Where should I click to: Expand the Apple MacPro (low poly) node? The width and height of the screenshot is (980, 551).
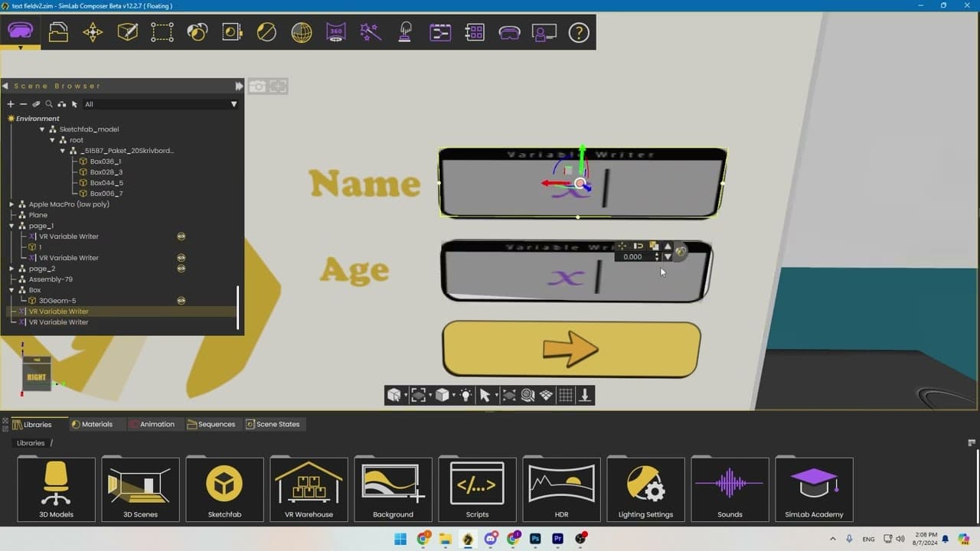coord(11,204)
